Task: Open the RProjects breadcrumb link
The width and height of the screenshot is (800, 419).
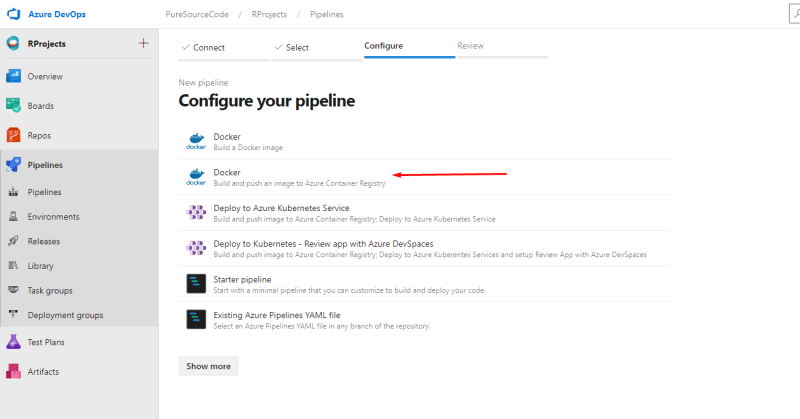Action: click(x=269, y=14)
